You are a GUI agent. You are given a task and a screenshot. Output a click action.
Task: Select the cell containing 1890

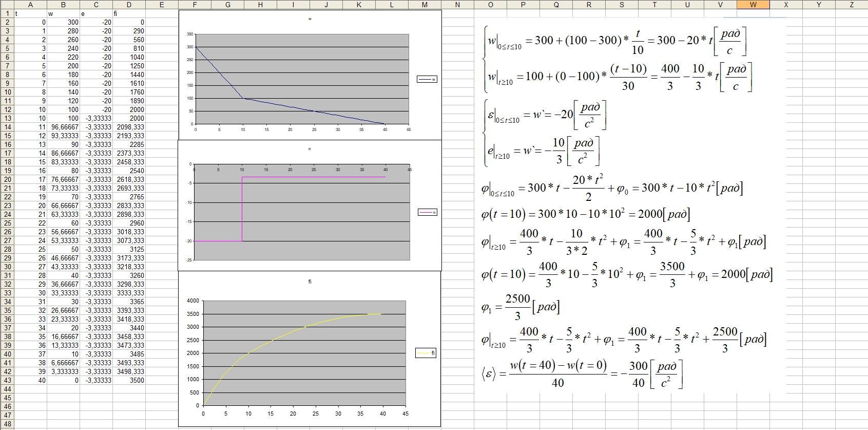pos(129,101)
